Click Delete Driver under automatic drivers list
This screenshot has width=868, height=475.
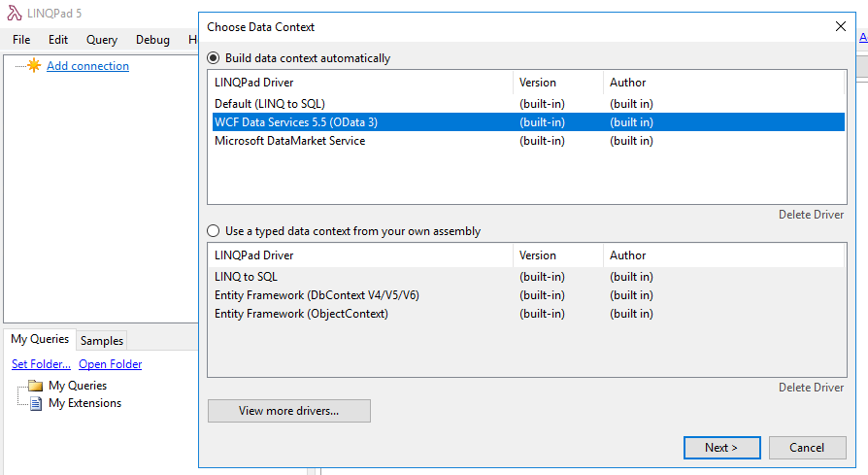coord(811,215)
